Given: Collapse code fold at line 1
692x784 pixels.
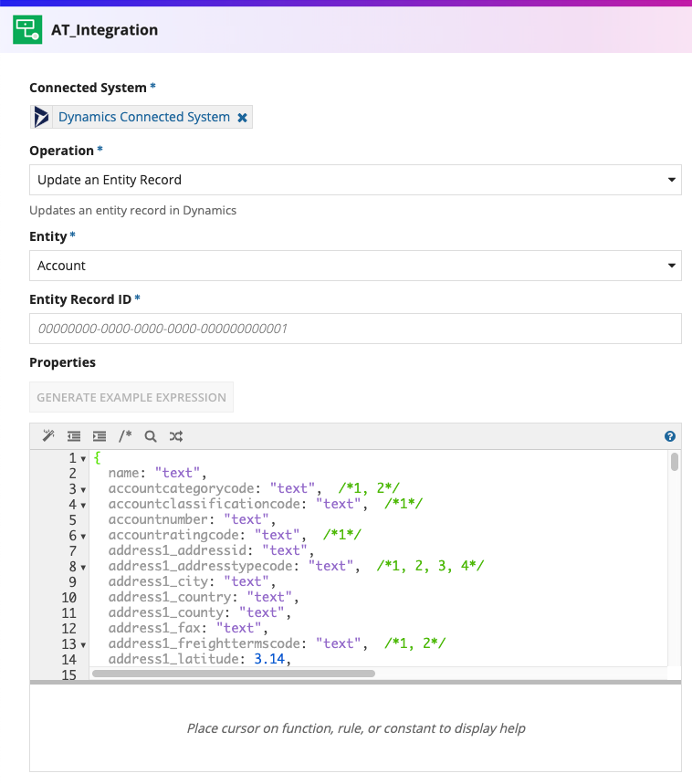Looking at the screenshot, I should pyautogui.click(x=83, y=458).
